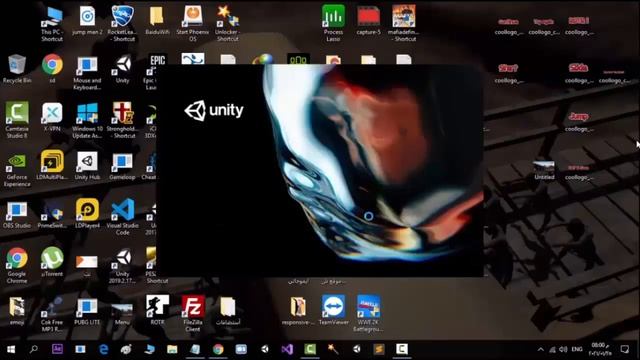Open Cok Free MP3 Recorder icon

52,314
